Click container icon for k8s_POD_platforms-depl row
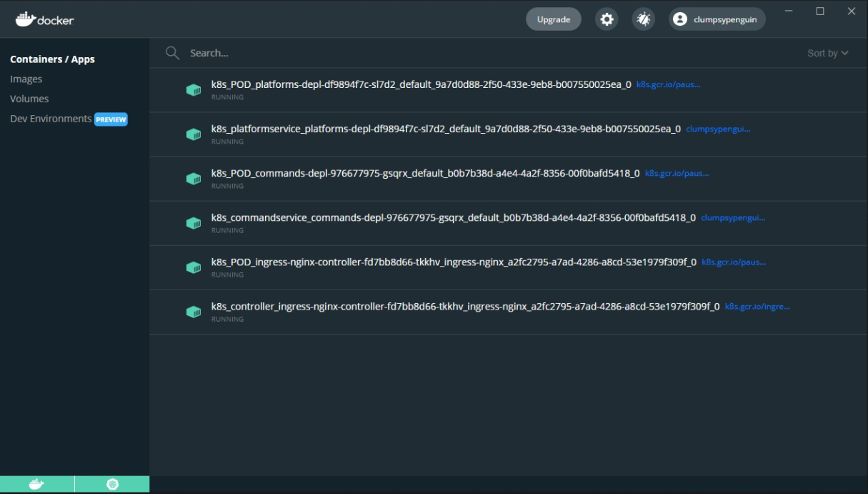This screenshot has width=868, height=494. [x=194, y=90]
